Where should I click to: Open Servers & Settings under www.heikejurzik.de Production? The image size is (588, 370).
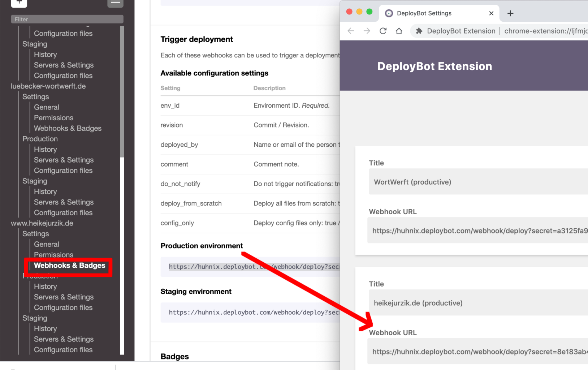coord(64,297)
